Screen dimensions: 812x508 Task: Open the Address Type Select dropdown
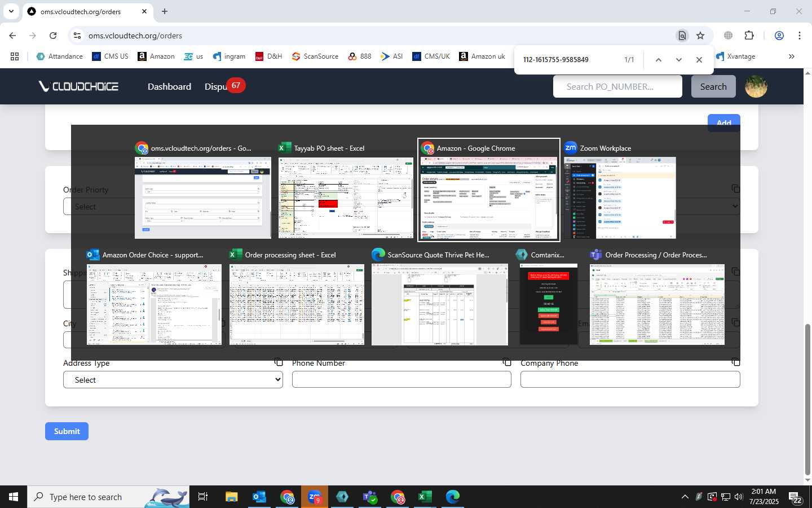click(173, 380)
